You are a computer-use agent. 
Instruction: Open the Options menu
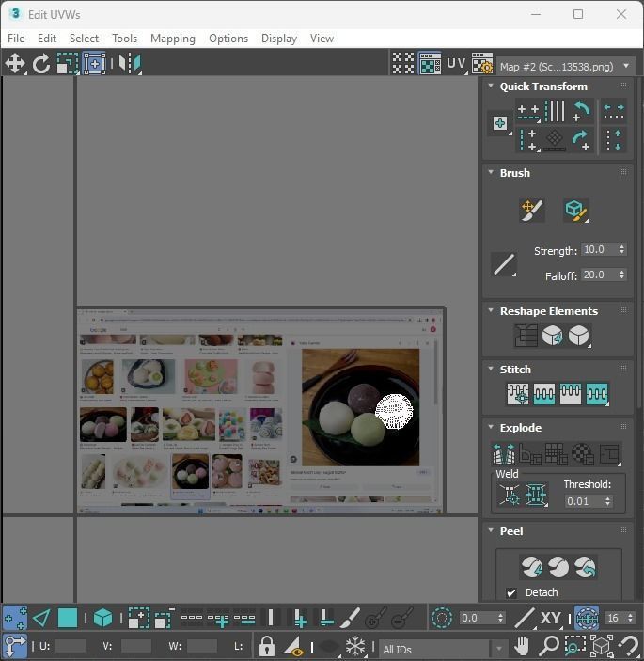228,39
